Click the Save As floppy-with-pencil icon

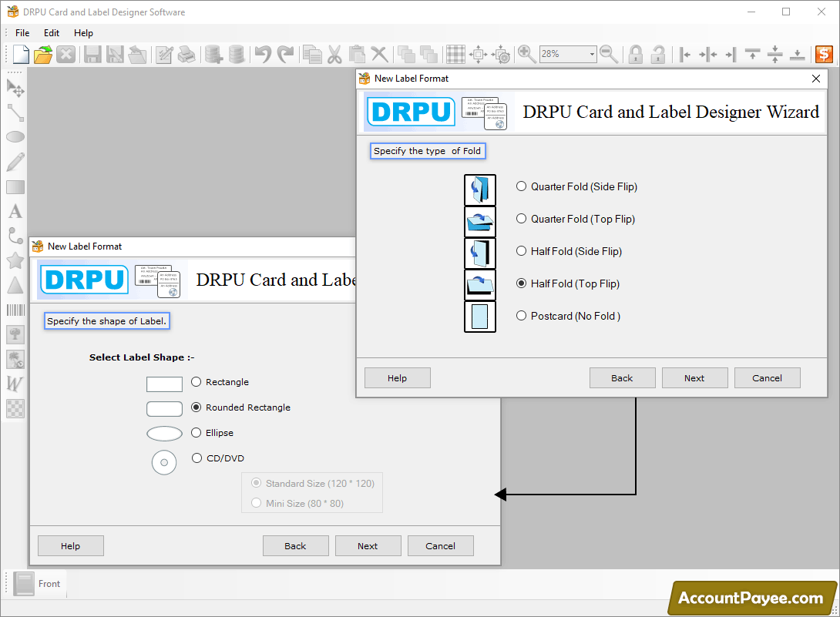click(x=115, y=54)
